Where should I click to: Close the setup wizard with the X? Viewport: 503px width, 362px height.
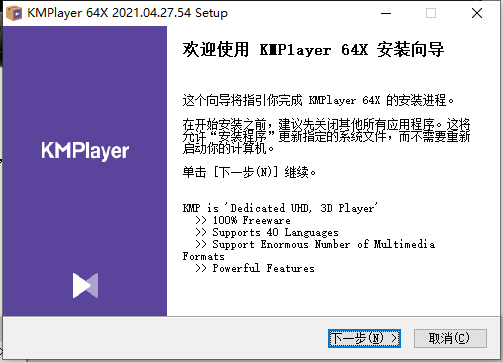coord(477,13)
